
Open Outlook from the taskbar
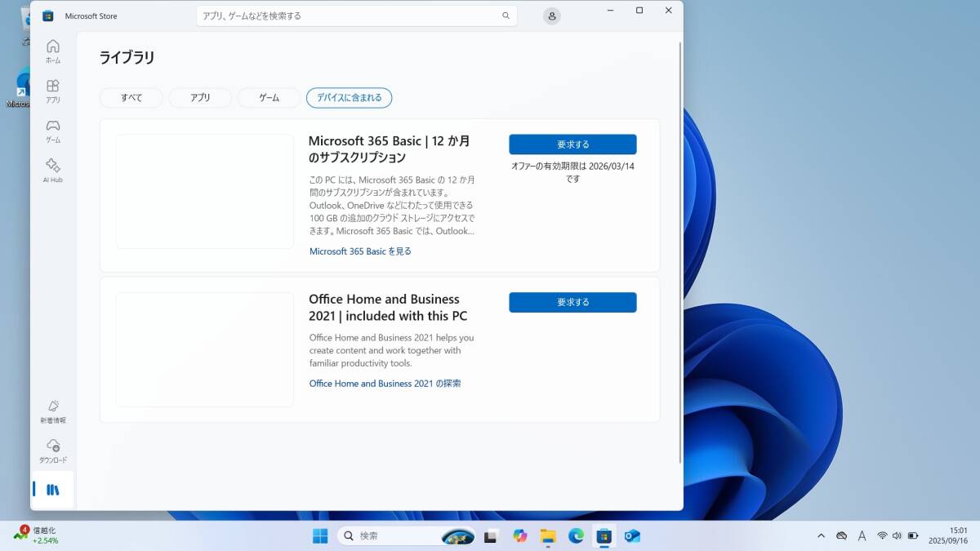pos(632,535)
